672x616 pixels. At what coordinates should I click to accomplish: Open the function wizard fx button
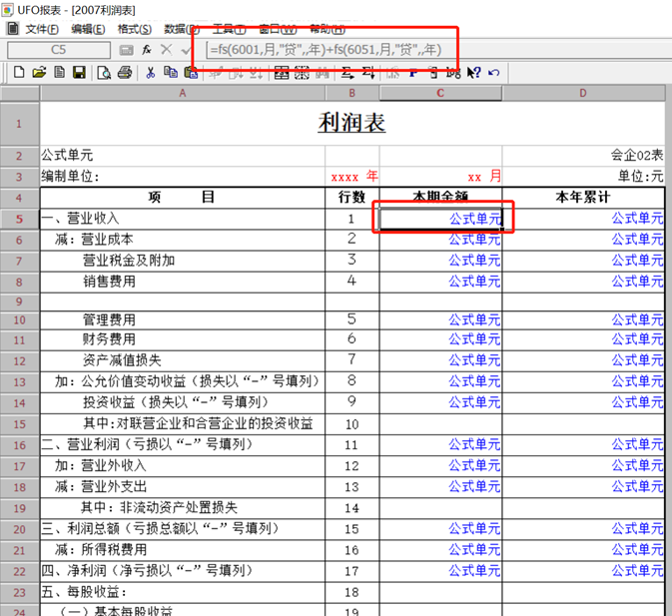point(147,50)
